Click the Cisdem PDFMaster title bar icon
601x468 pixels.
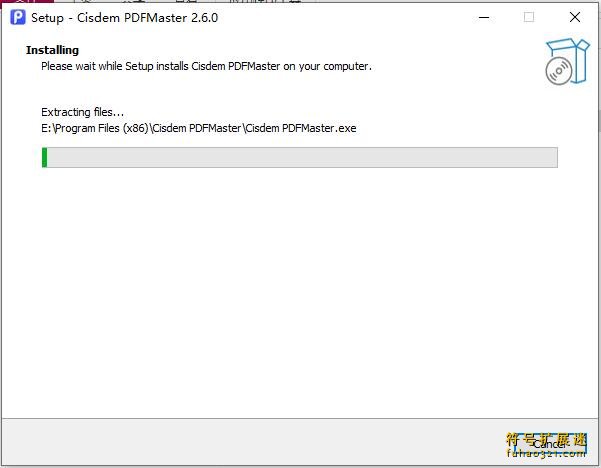click(18, 17)
